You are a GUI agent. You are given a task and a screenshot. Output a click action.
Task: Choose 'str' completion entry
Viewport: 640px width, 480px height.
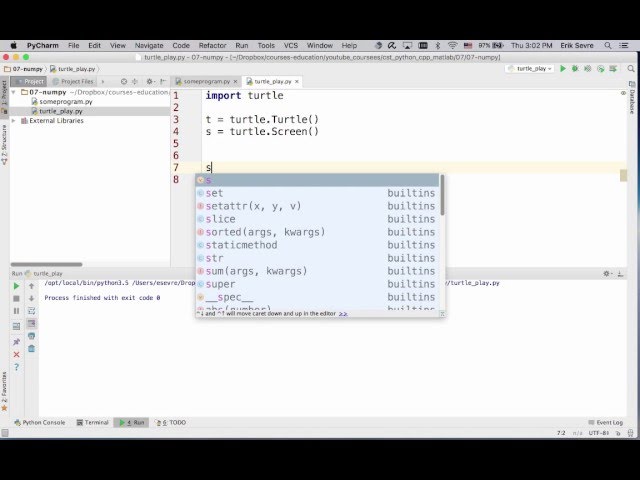pyautogui.click(x=318, y=258)
